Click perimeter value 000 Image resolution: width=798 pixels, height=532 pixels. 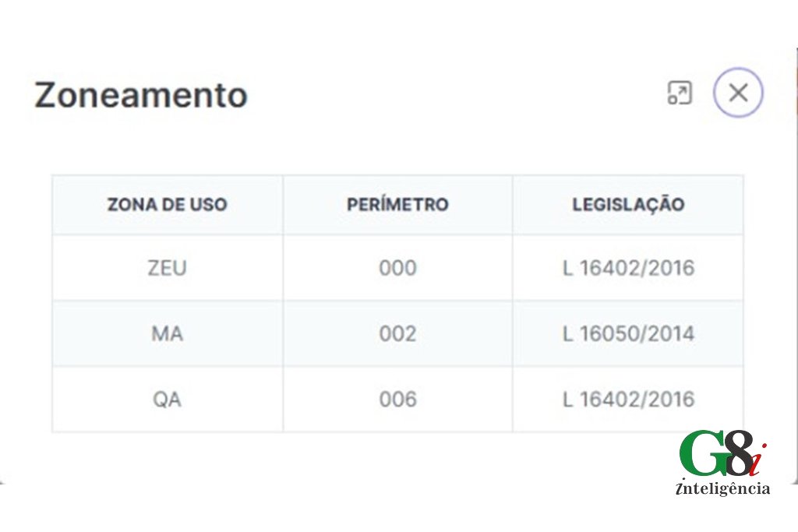[397, 267]
